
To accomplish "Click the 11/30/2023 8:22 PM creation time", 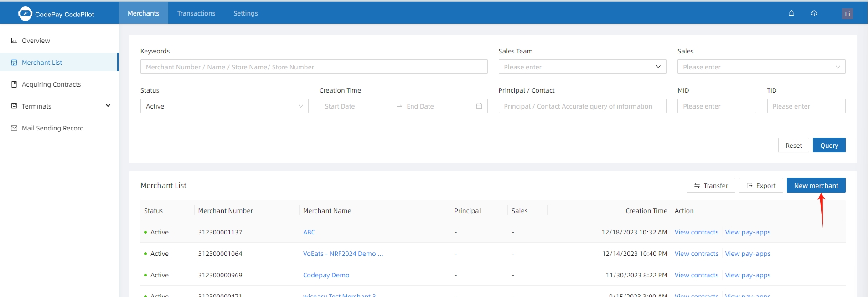I will click(x=636, y=275).
